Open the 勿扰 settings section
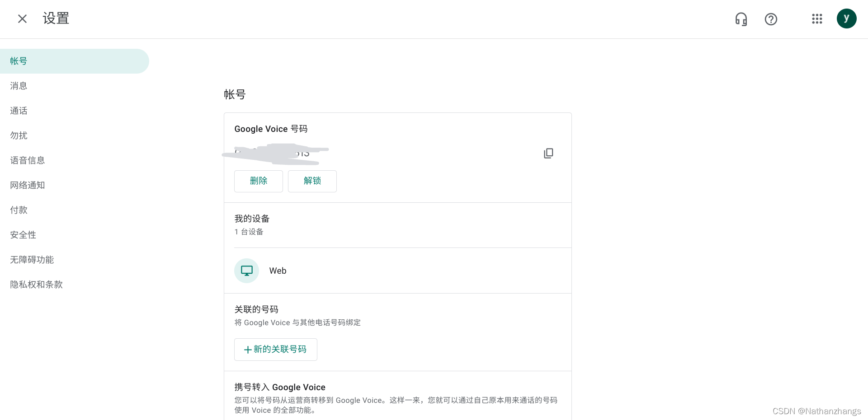Image resolution: width=868 pixels, height=420 pixels. [75, 135]
